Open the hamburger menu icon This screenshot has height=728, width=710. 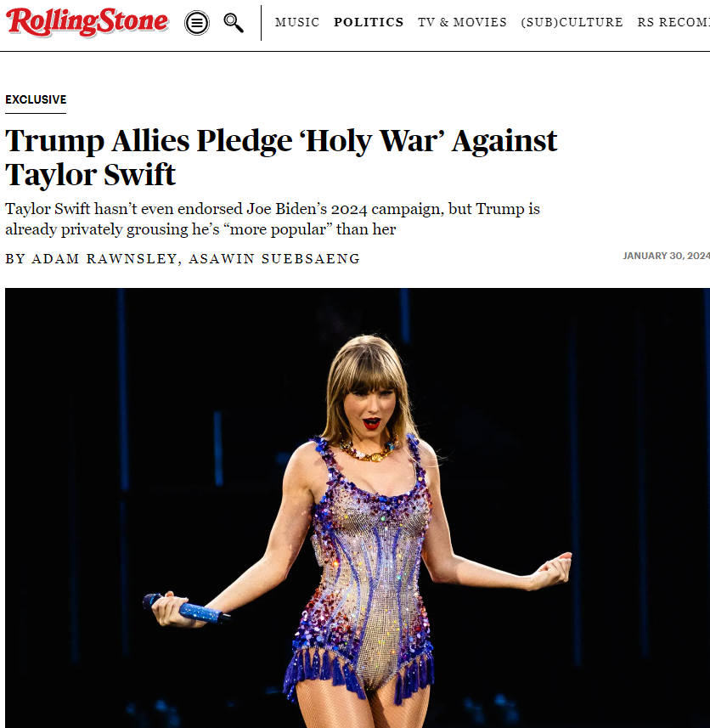click(x=197, y=23)
